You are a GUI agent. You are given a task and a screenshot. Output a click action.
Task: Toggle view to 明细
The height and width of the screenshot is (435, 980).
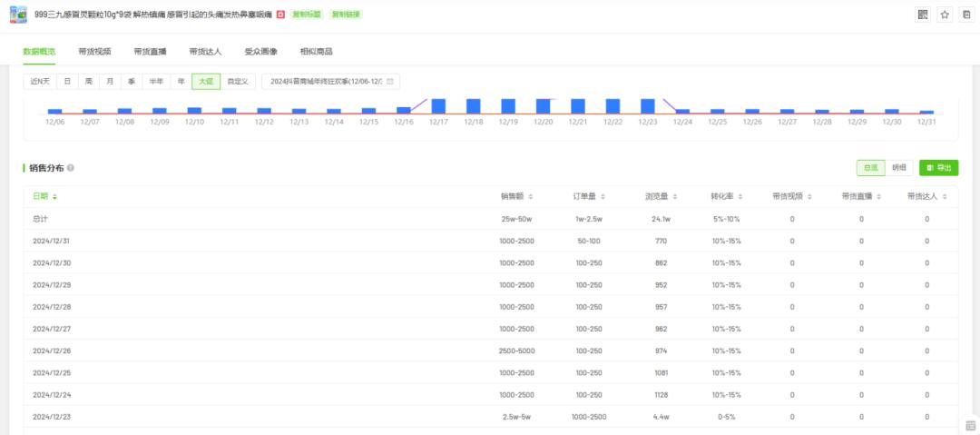click(x=898, y=168)
